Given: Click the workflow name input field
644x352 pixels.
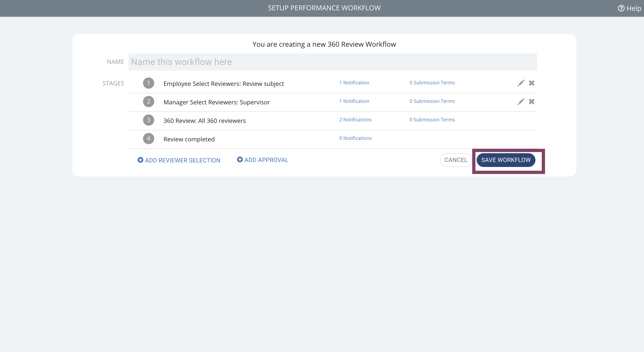Looking at the screenshot, I should pyautogui.click(x=333, y=62).
